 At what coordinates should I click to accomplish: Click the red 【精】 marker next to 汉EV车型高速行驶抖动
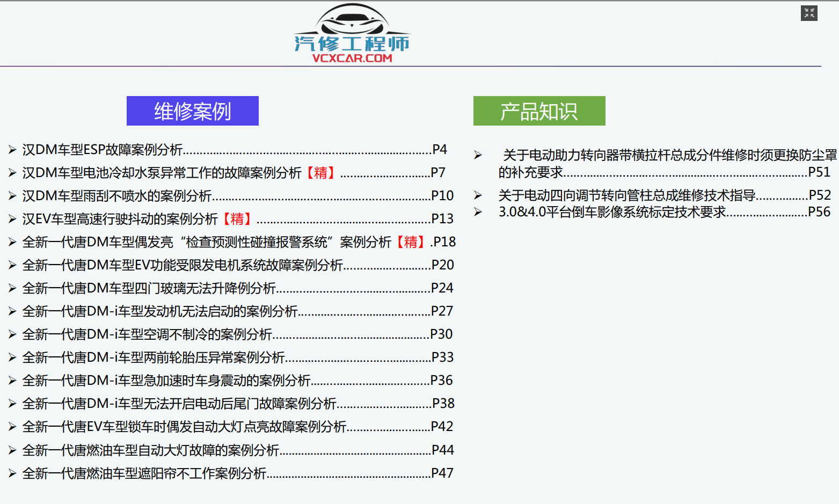(237, 219)
